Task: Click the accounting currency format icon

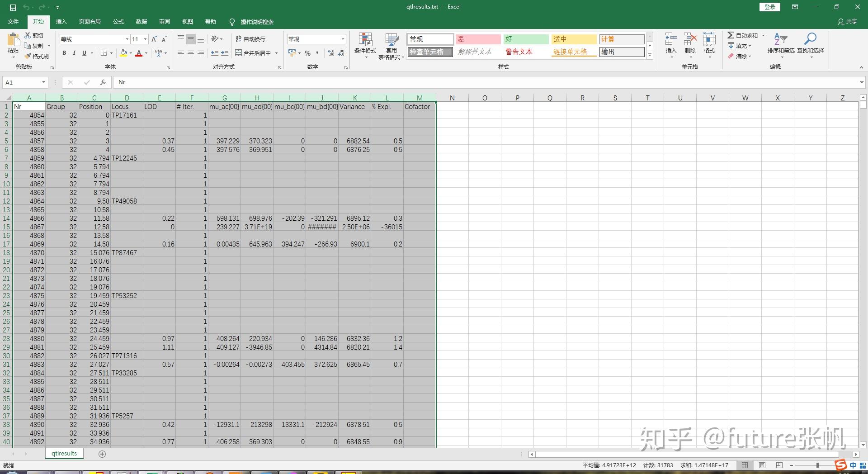Action: pos(292,53)
